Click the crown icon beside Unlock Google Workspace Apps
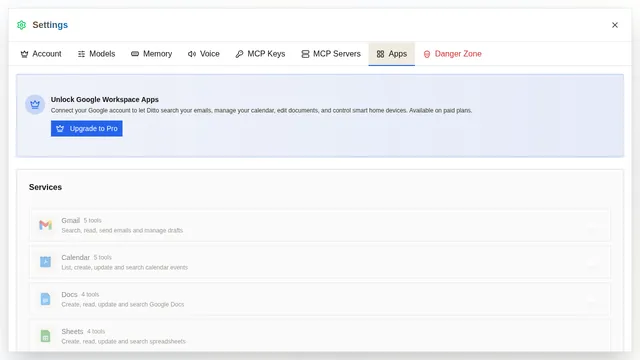This screenshot has height=360, width=640. [35, 104]
